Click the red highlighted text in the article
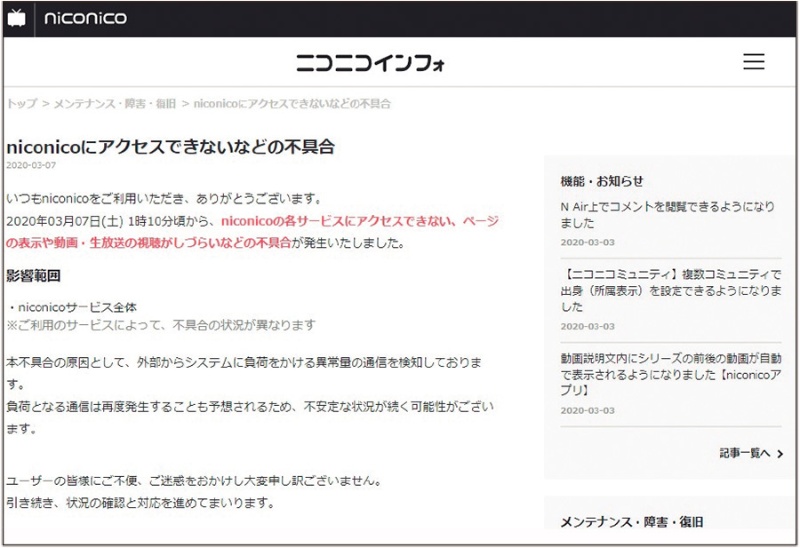This screenshot has height=548, width=800. (360, 221)
